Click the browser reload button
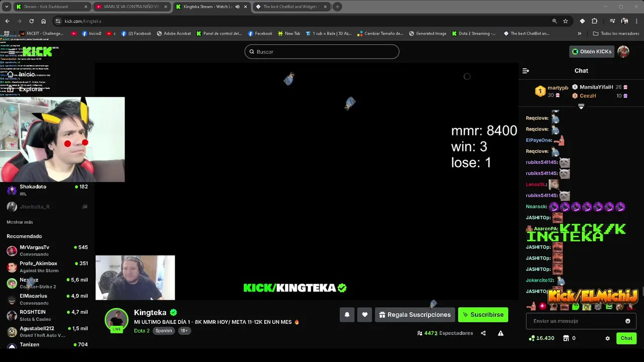 pos(31,21)
